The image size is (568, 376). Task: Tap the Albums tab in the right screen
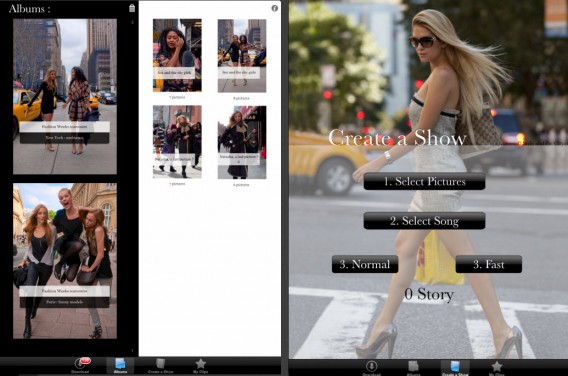click(x=413, y=368)
